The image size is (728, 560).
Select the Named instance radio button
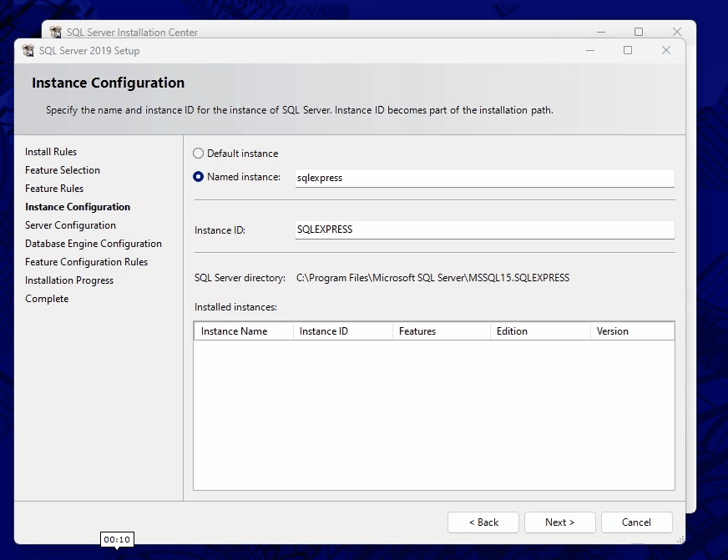pyautogui.click(x=198, y=177)
